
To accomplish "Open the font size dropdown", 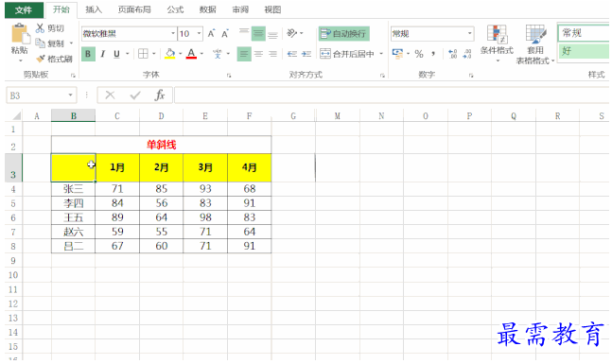I will coord(199,33).
